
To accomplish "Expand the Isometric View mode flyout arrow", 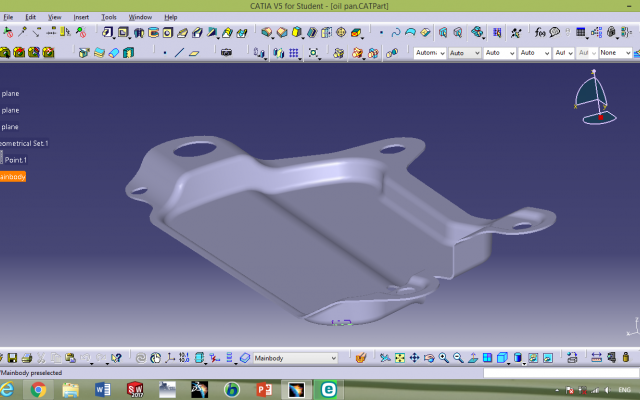I will [509, 363].
